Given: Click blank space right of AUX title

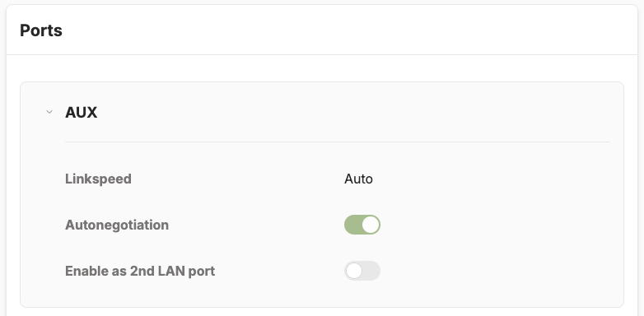Looking at the screenshot, I should point(353,112).
